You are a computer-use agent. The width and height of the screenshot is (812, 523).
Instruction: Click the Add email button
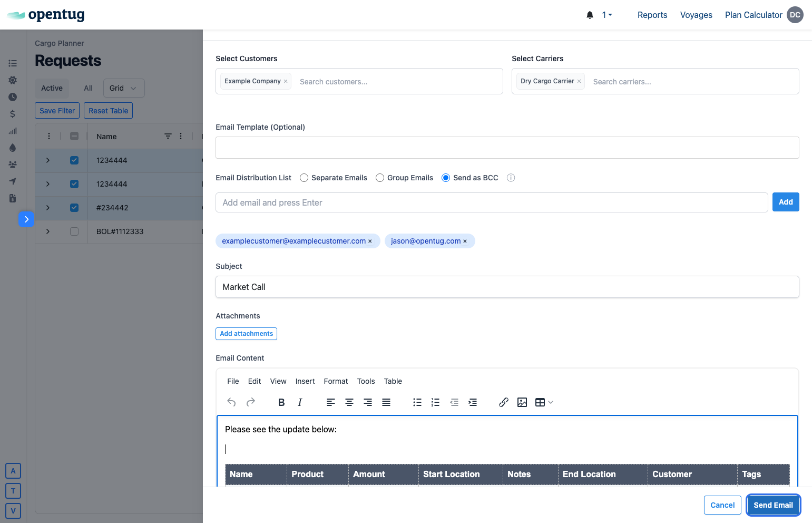coord(786,202)
